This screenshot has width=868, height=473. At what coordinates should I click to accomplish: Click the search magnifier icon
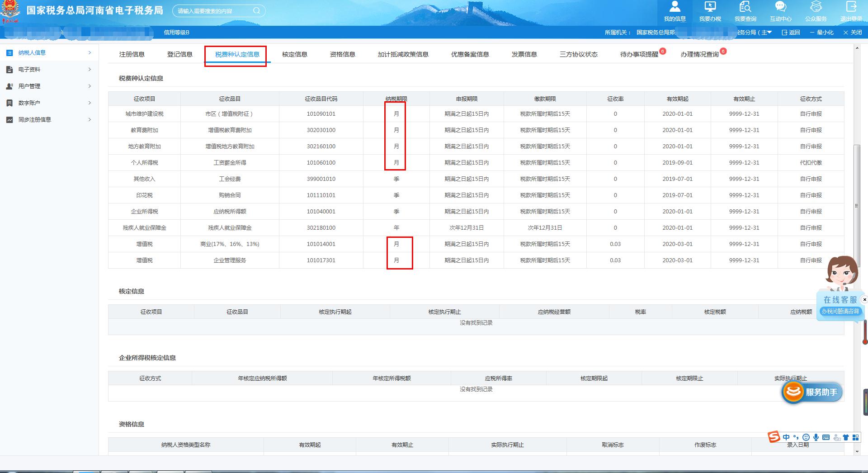pos(256,10)
